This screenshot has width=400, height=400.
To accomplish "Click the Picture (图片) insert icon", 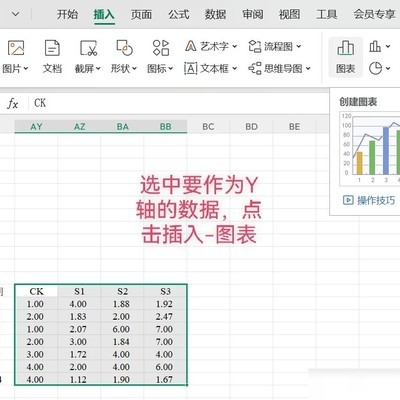I will (x=16, y=48).
